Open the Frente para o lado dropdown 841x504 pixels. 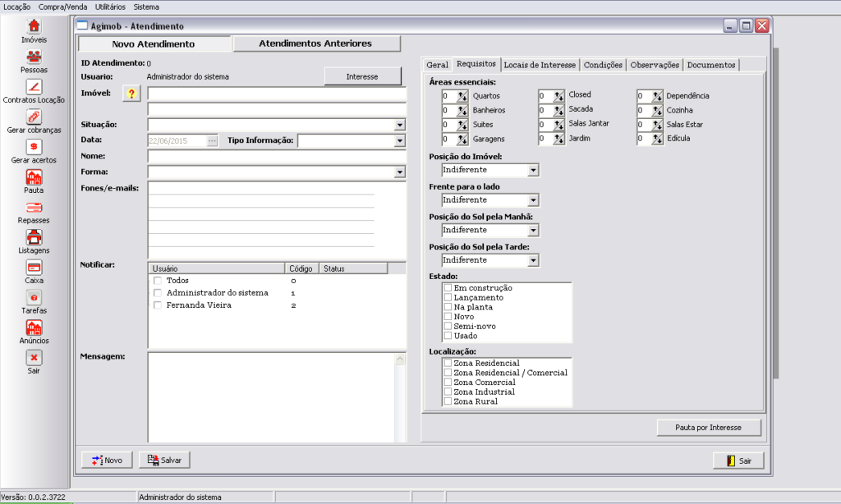pos(532,200)
